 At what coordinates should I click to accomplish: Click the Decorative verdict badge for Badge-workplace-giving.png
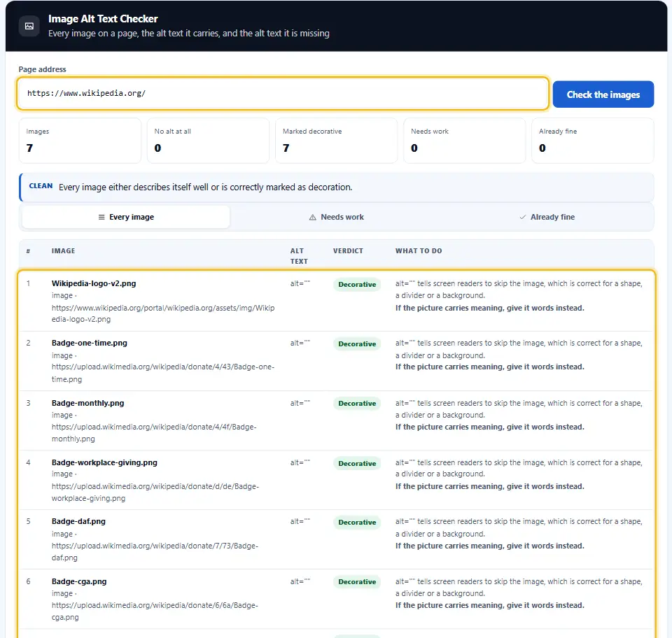pyautogui.click(x=357, y=463)
